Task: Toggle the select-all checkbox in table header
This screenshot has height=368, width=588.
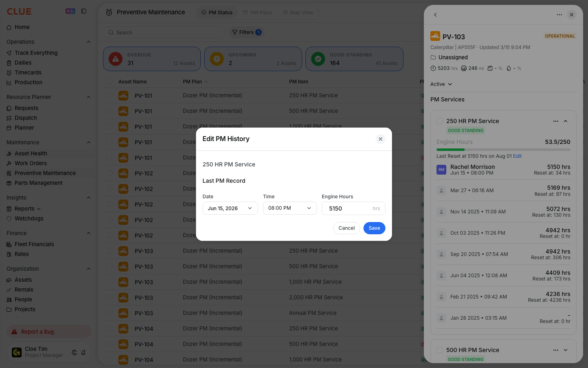Action: click(109, 82)
